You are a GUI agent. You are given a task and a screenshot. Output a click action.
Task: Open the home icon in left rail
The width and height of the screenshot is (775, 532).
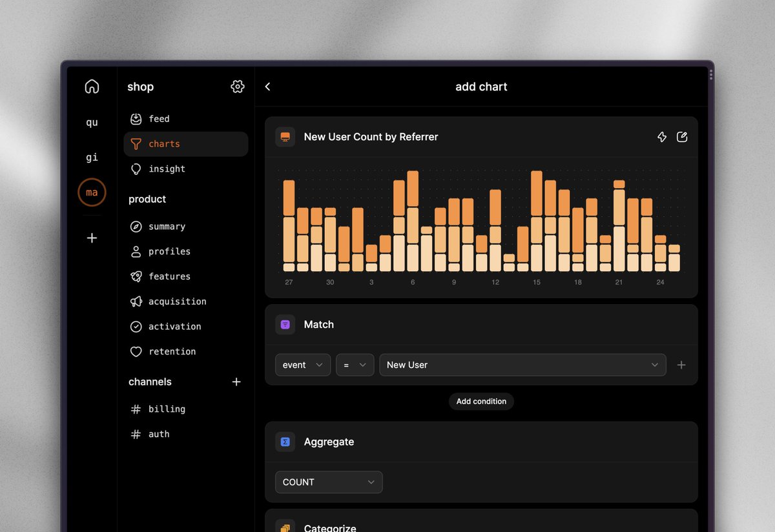(92, 87)
